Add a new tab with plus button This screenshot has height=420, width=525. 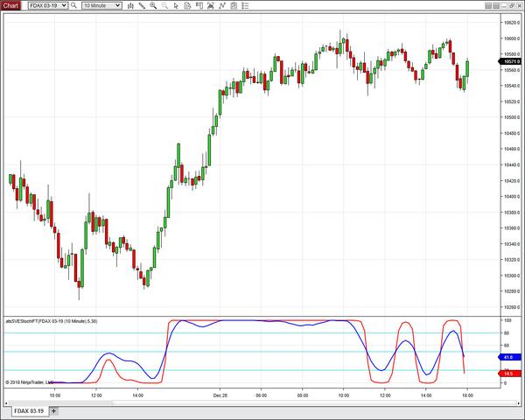(x=54, y=410)
